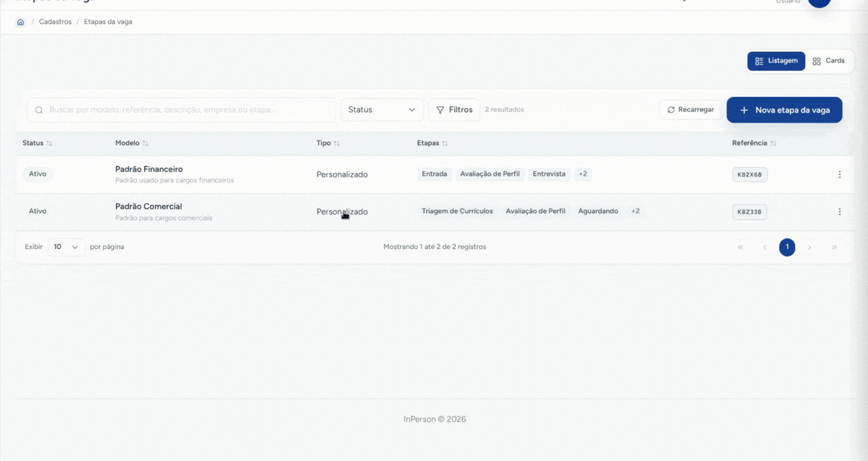This screenshot has height=461, width=868.
Task: Click reference code KBZ338
Action: (x=749, y=212)
